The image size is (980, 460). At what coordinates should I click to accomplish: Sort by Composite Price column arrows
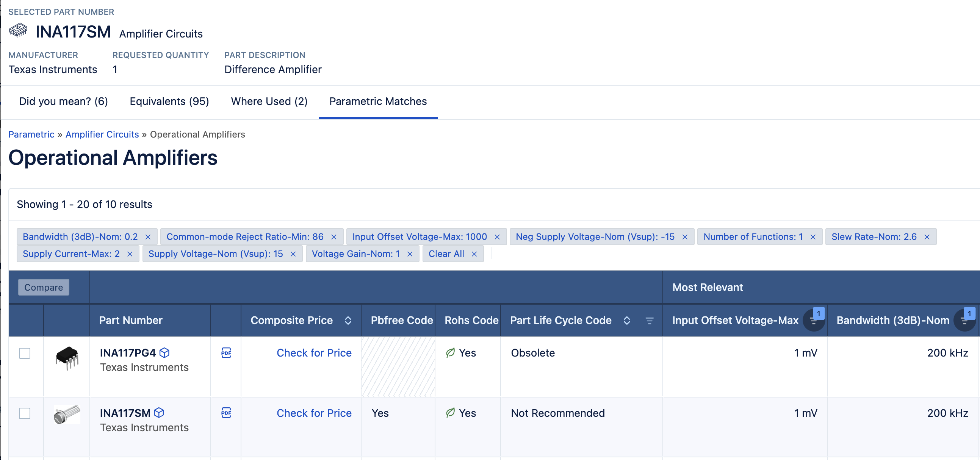tap(348, 320)
